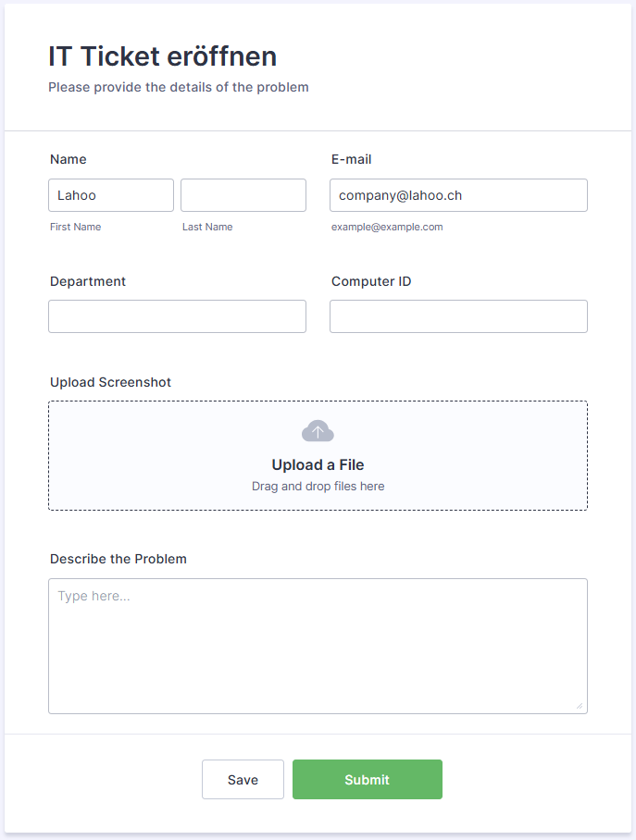Click the "Upload Screenshot" label
This screenshot has width=636, height=840.
point(110,382)
